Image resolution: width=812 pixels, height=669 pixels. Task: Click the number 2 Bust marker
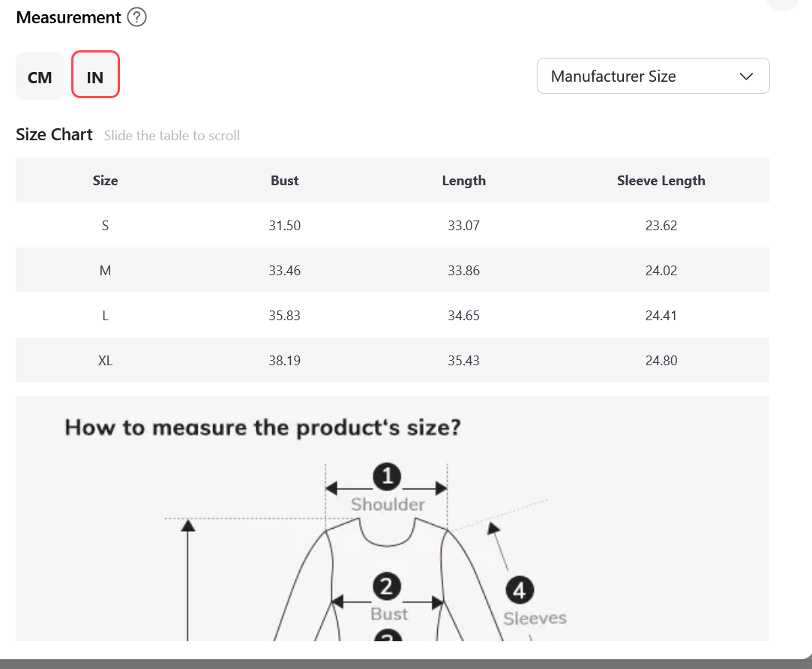point(386,586)
